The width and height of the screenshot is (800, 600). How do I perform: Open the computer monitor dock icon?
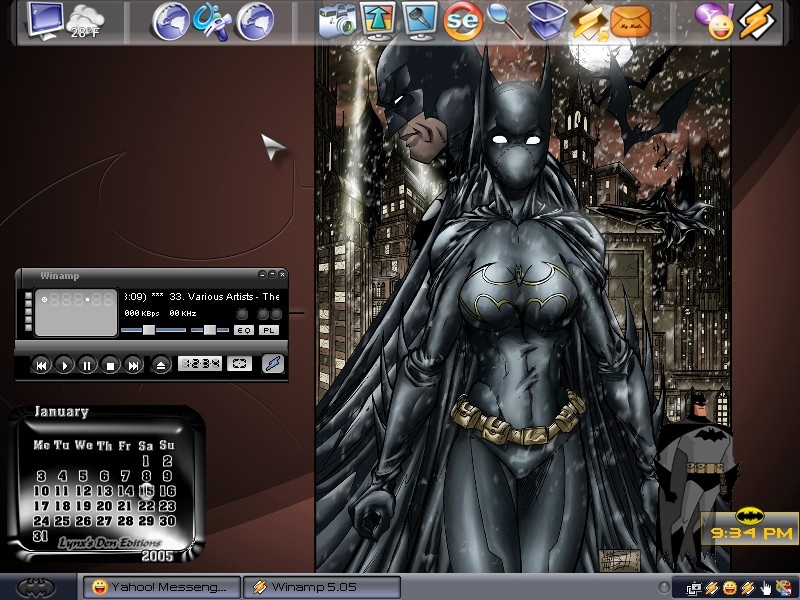46,20
